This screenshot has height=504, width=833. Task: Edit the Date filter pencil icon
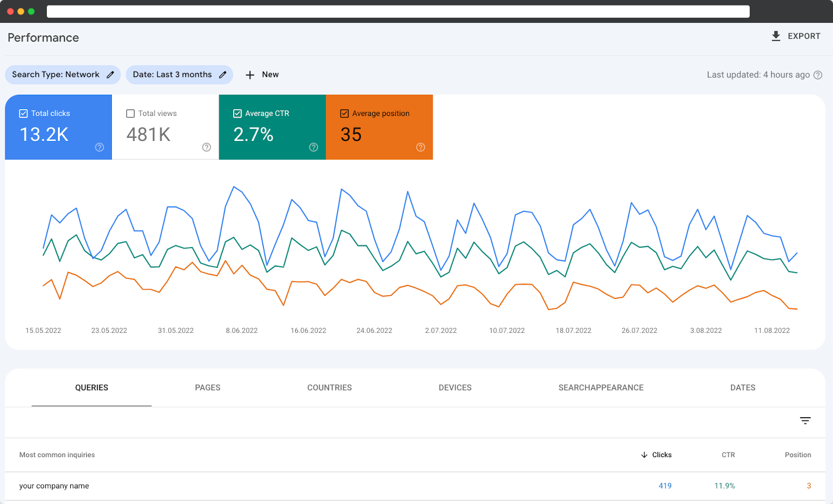(223, 75)
